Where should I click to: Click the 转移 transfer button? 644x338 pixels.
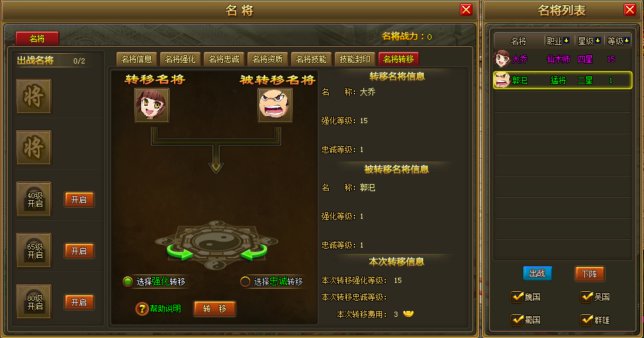215,308
